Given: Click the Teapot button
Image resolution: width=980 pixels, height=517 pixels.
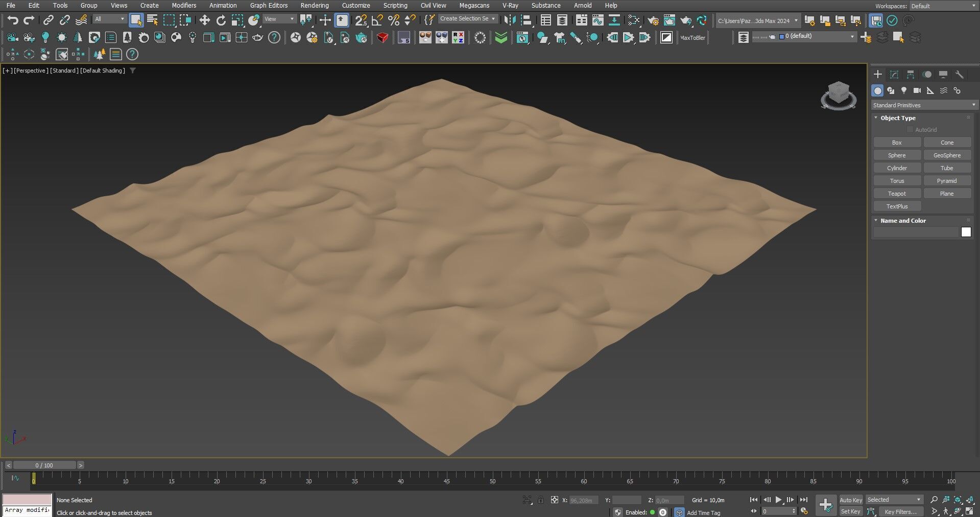Looking at the screenshot, I should pos(897,194).
